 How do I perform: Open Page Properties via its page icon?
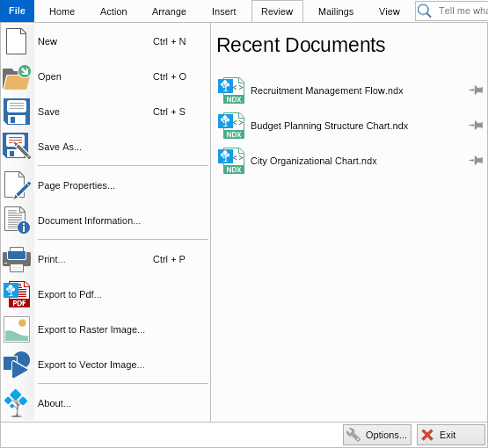[18, 185]
